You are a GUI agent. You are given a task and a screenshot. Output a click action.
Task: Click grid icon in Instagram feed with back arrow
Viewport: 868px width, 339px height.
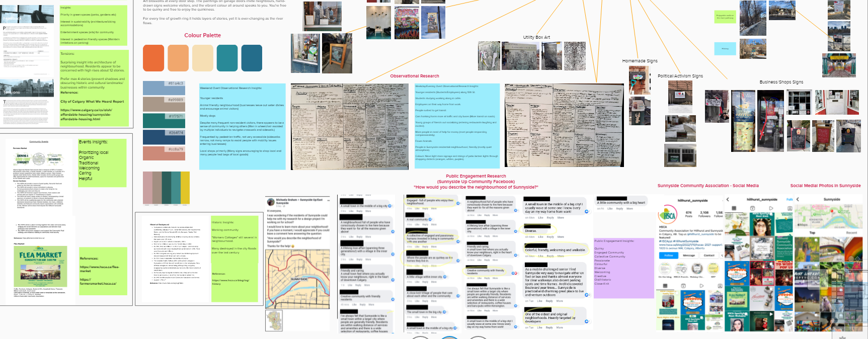(x=734, y=208)
